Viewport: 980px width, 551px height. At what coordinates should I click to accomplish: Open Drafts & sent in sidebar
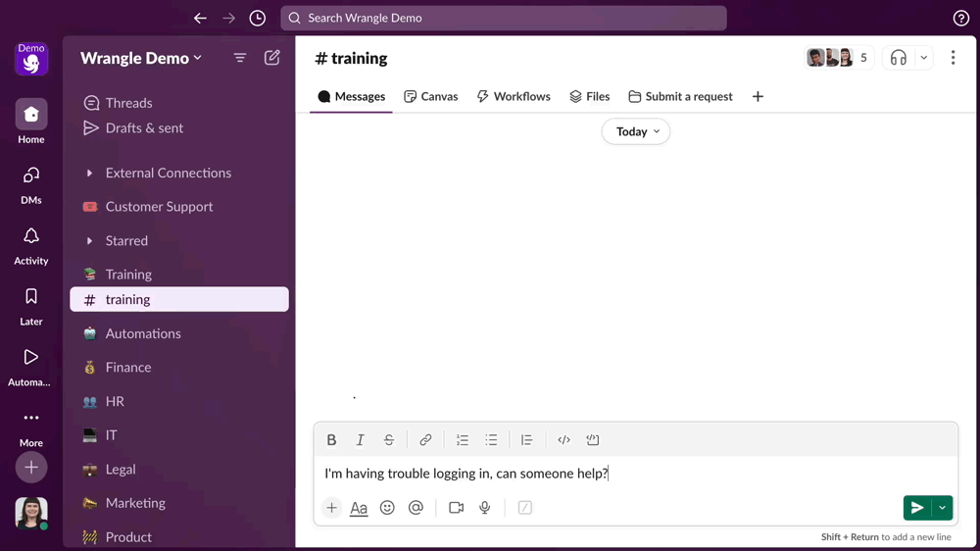point(144,127)
